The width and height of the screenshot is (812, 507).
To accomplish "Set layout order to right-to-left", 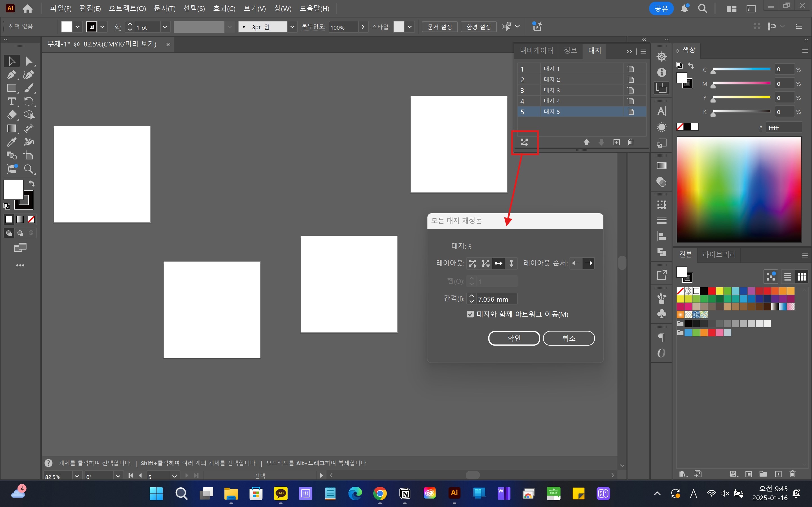I will tap(576, 263).
